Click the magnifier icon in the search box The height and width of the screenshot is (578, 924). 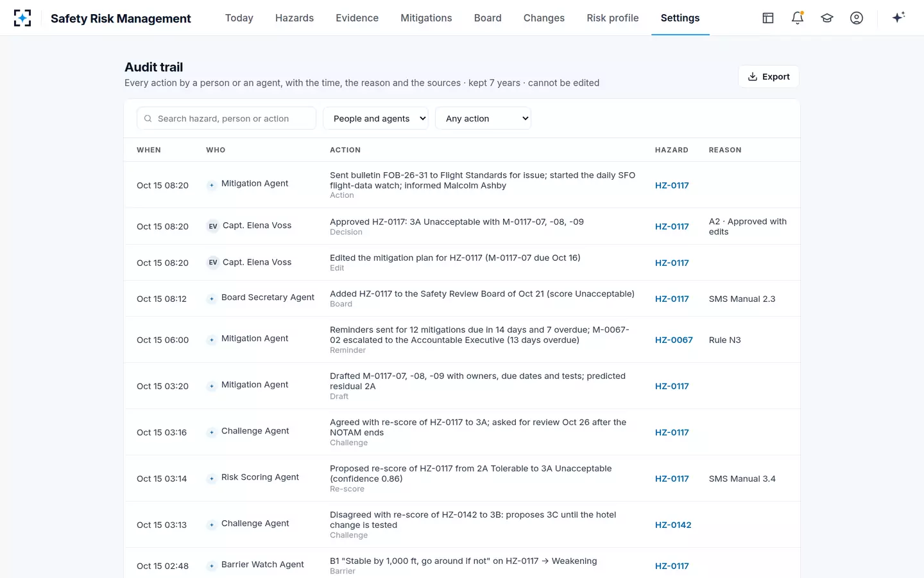point(148,119)
